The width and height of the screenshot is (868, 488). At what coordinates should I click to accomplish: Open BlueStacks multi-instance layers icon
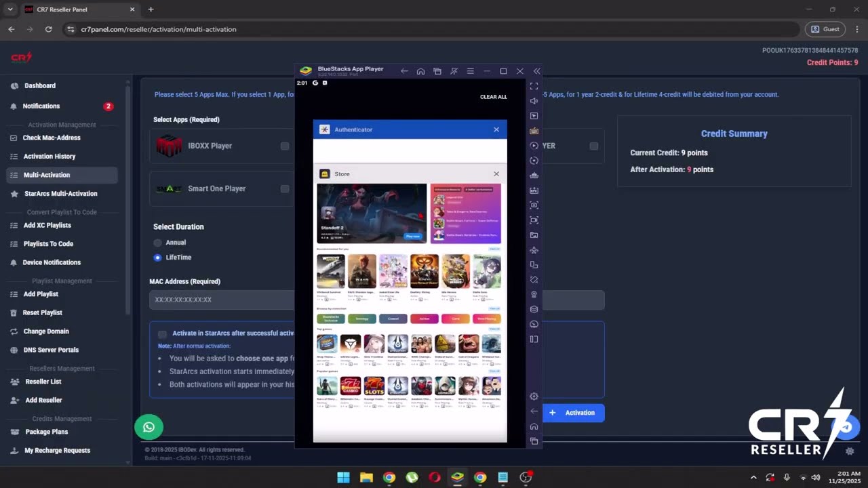click(x=534, y=310)
